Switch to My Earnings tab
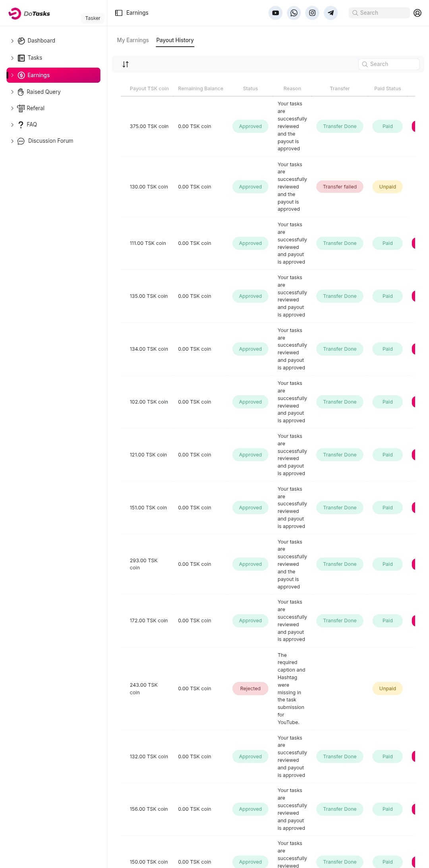This screenshot has height=868, width=429. tap(133, 40)
